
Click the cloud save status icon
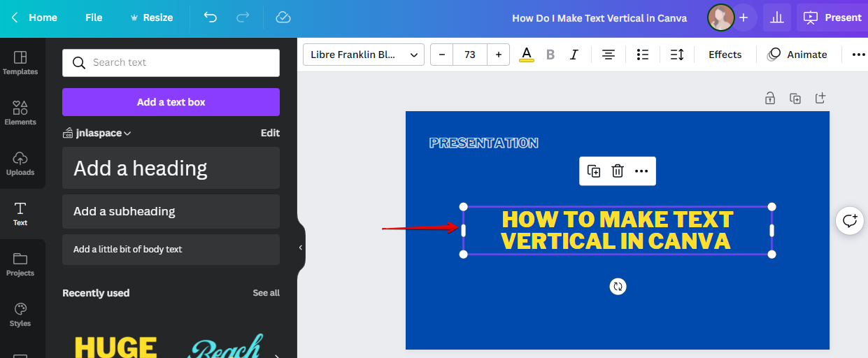click(x=283, y=17)
